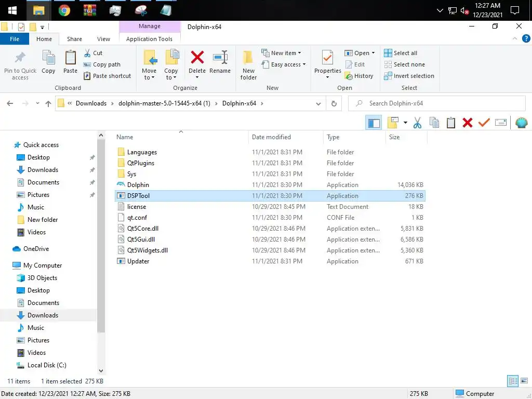Screen dimensions: 532x399
Task: Switch to large icons view button
Action: click(x=524, y=381)
